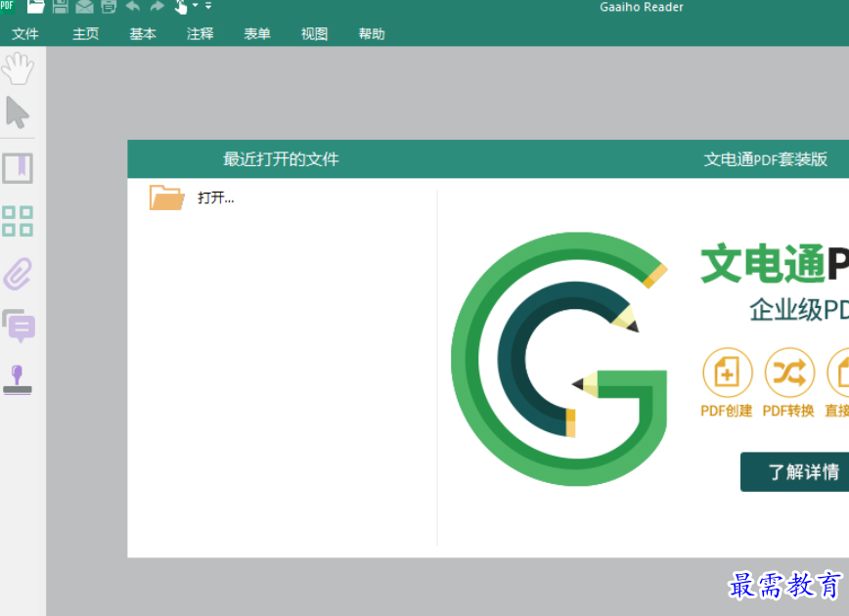The height and width of the screenshot is (616, 849).
Task: Open the 帮助 tab
Action: 372,34
